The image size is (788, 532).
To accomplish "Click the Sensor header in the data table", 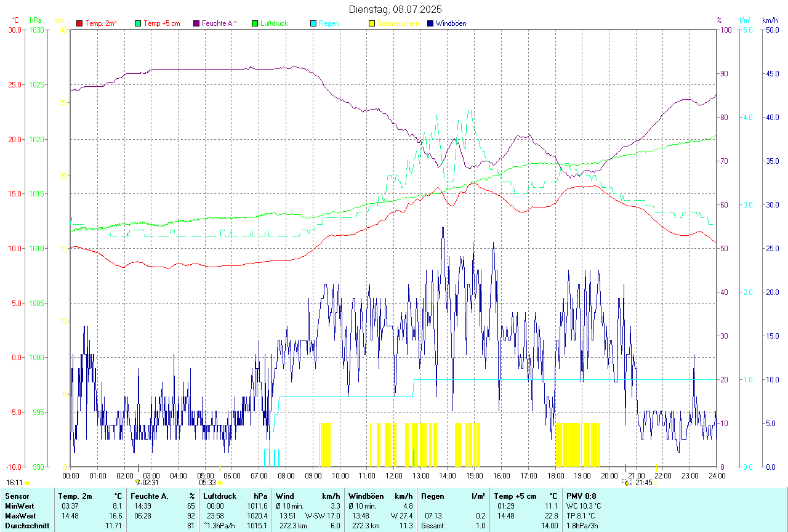I will pos(17,496).
